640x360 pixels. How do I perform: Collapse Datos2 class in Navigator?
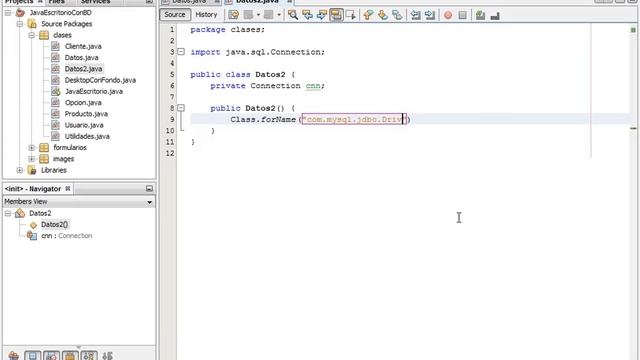pyautogui.click(x=8, y=213)
